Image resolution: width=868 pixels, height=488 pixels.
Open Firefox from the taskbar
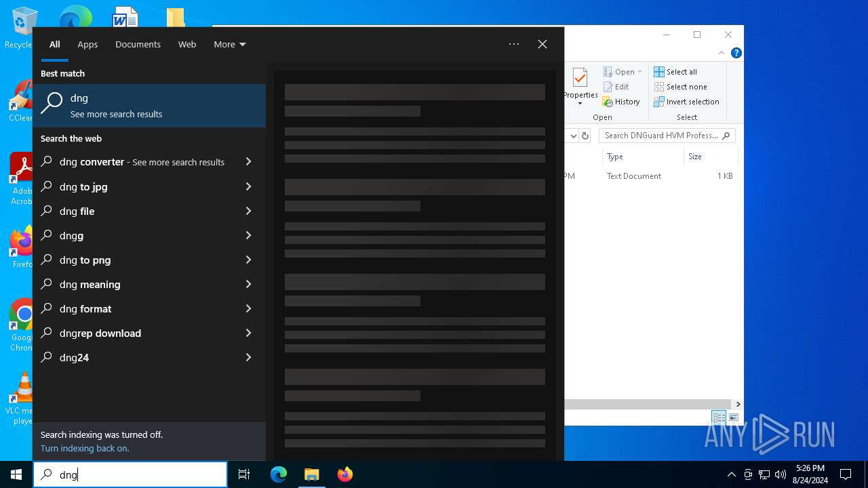(x=344, y=474)
